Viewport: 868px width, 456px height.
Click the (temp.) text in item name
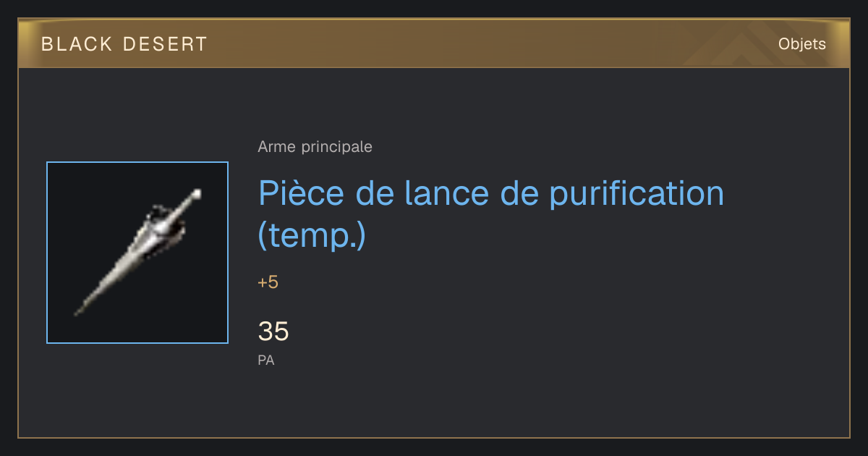click(x=312, y=236)
